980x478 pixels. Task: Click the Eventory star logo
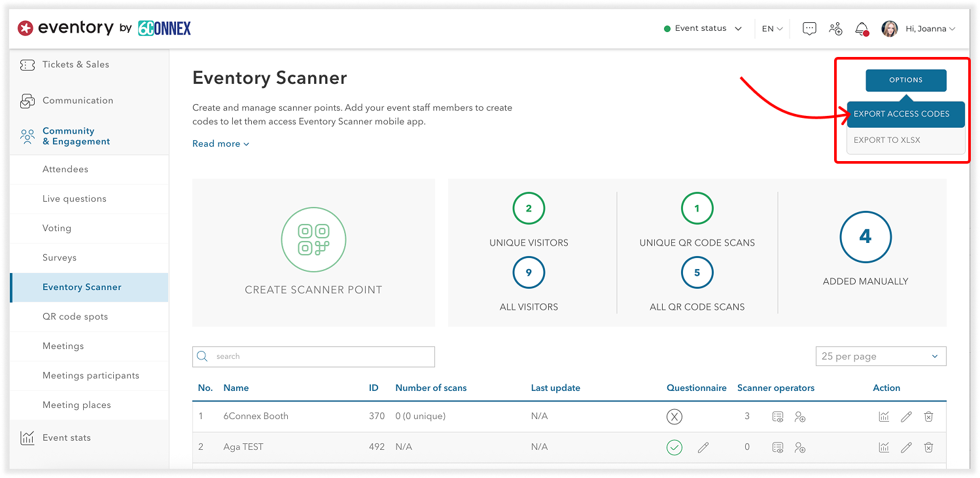click(26, 28)
